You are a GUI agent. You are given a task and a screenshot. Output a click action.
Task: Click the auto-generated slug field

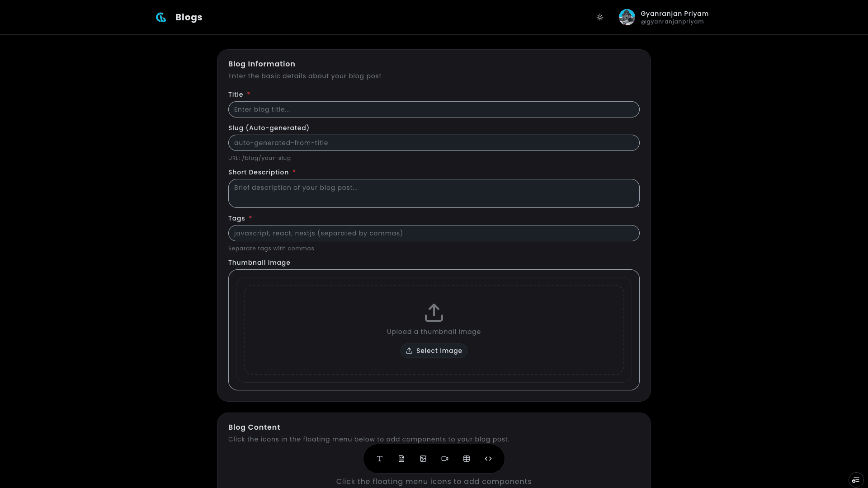coord(434,143)
